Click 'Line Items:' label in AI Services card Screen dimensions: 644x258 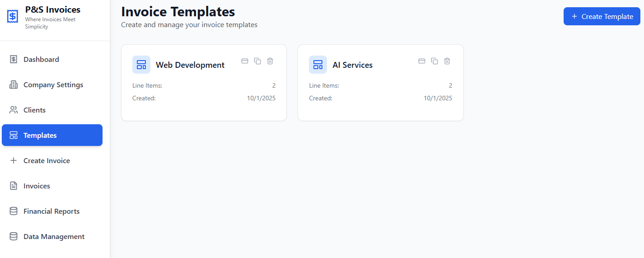tap(324, 85)
